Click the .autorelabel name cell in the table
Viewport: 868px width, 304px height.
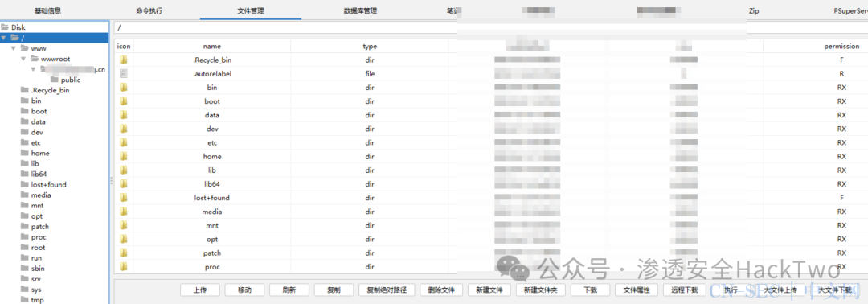coord(212,74)
